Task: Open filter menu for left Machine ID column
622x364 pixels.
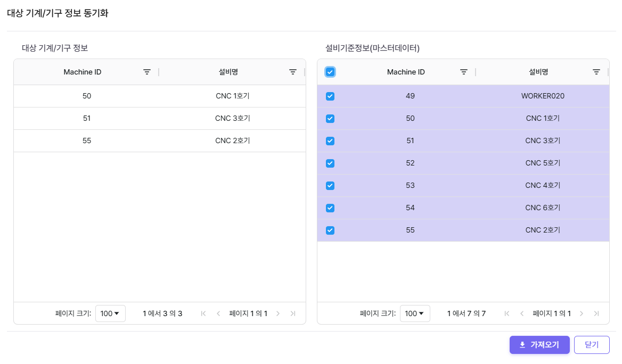Action: pos(147,72)
